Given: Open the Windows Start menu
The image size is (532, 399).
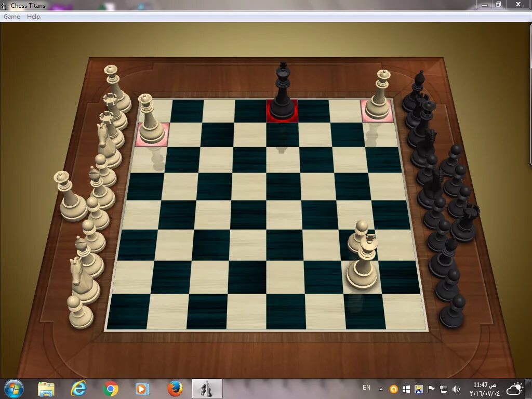Looking at the screenshot, I should (14, 389).
